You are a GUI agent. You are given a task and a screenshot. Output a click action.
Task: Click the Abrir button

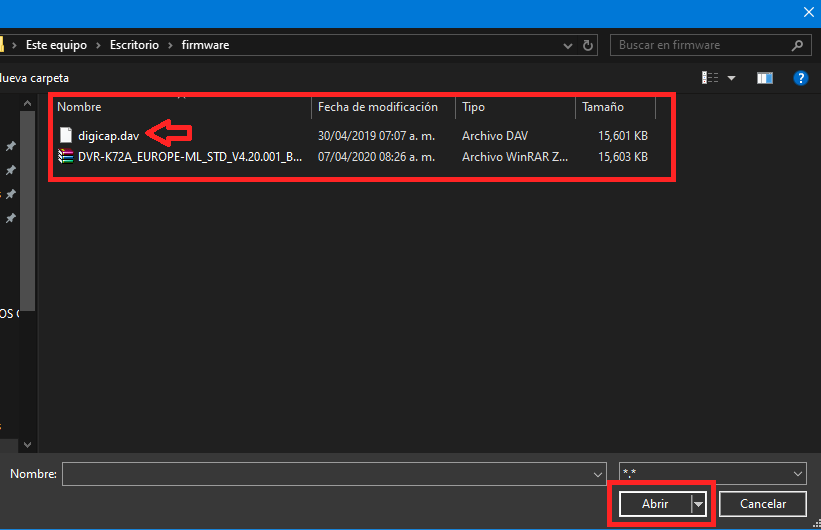(655, 504)
